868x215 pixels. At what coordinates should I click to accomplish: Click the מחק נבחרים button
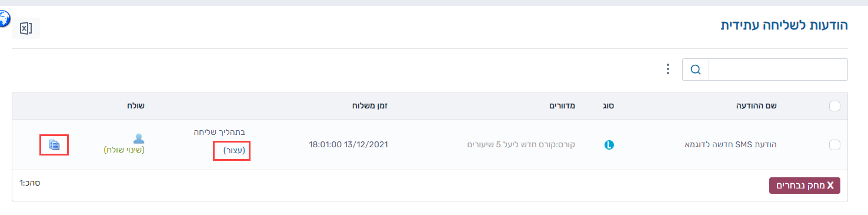[x=804, y=185]
